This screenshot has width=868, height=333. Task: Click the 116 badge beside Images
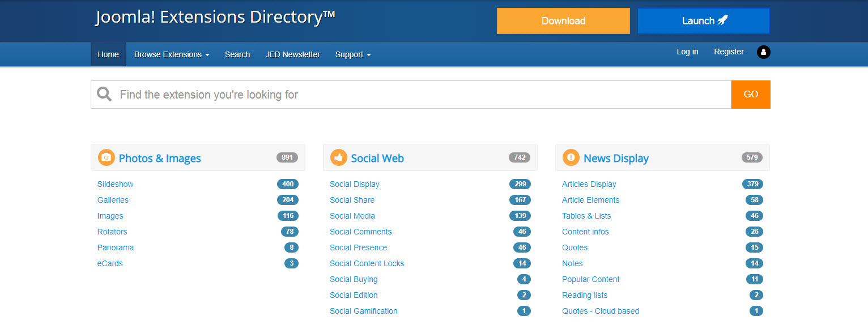[x=288, y=216]
